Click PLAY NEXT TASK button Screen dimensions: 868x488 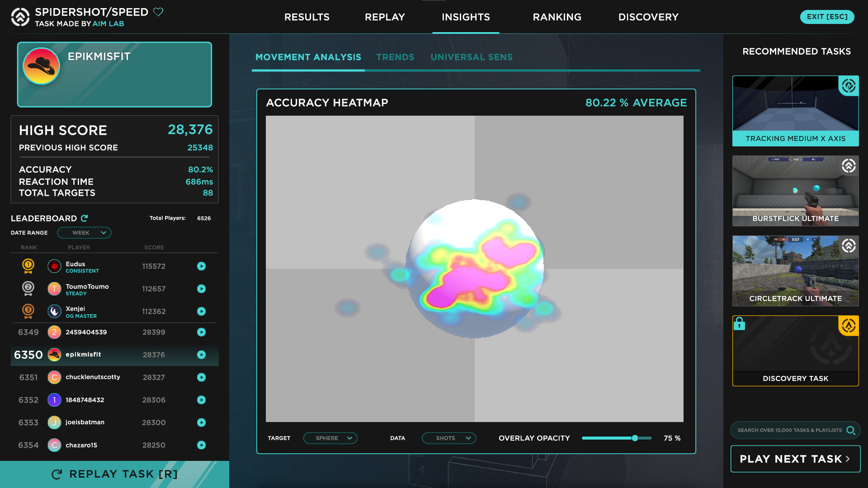(x=795, y=459)
